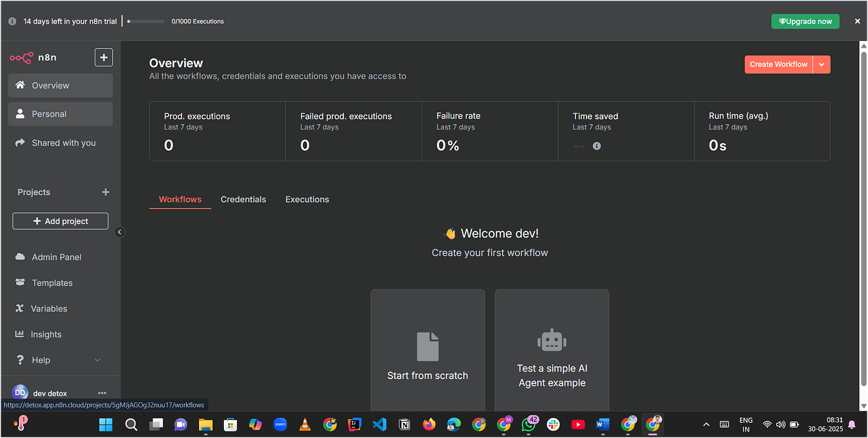The width and height of the screenshot is (868, 438).
Task: Click the plus icon next to Projects
Action: click(105, 192)
